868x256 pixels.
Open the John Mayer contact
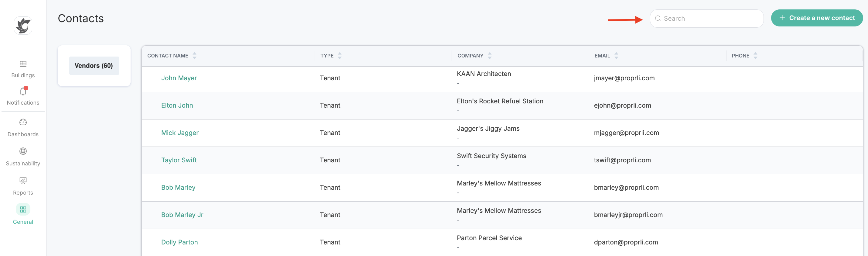tap(179, 78)
